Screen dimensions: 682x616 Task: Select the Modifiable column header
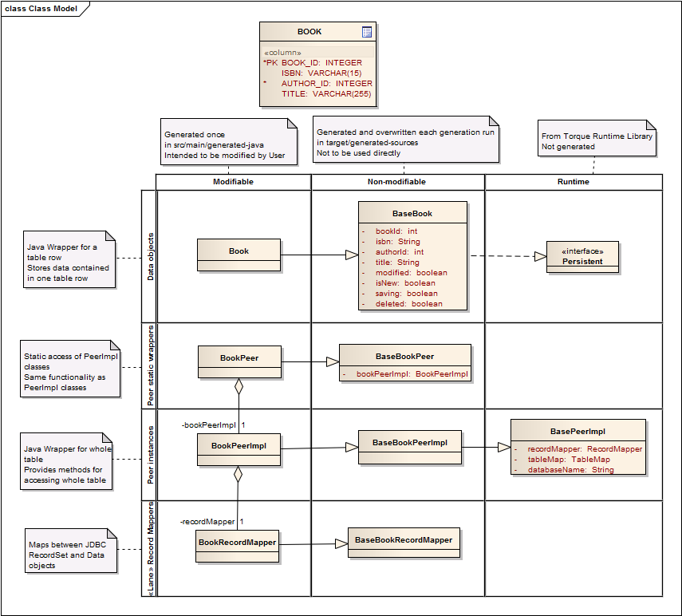(x=234, y=182)
